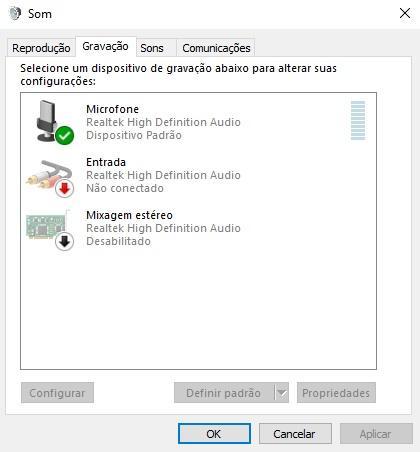Select the Entrada Não conectado list entry

(198, 175)
